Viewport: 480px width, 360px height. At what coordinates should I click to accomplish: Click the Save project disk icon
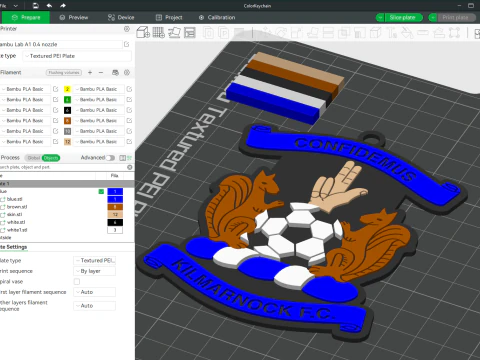(36, 5)
